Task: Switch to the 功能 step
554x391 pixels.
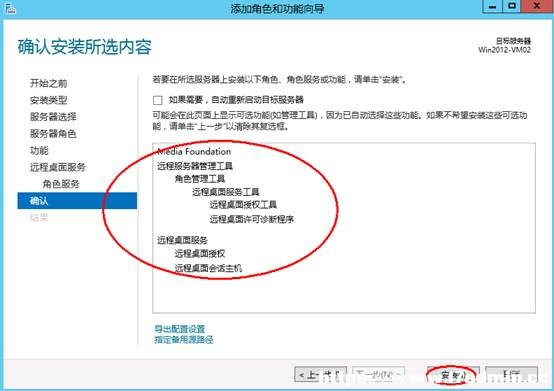Action: click(x=39, y=151)
